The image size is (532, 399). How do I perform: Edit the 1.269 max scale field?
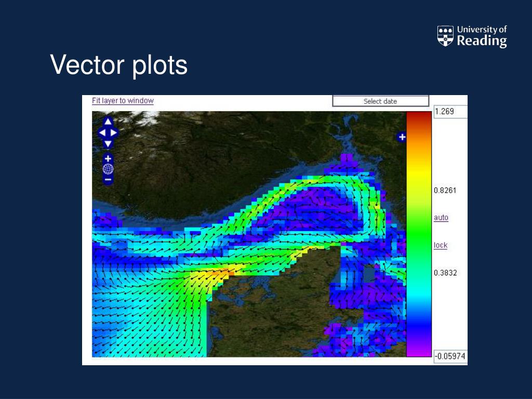coord(450,112)
